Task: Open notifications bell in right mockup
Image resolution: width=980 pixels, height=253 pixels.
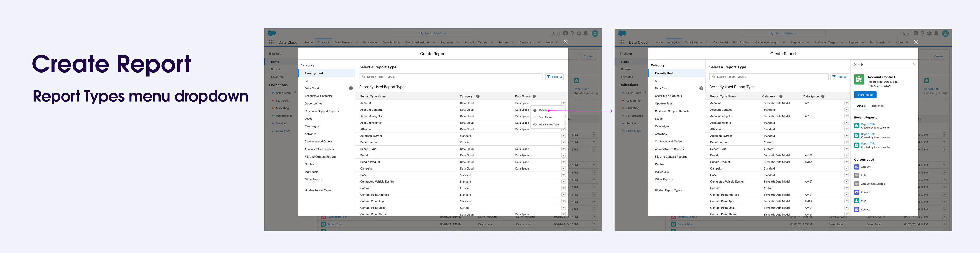Action: pyautogui.click(x=936, y=33)
